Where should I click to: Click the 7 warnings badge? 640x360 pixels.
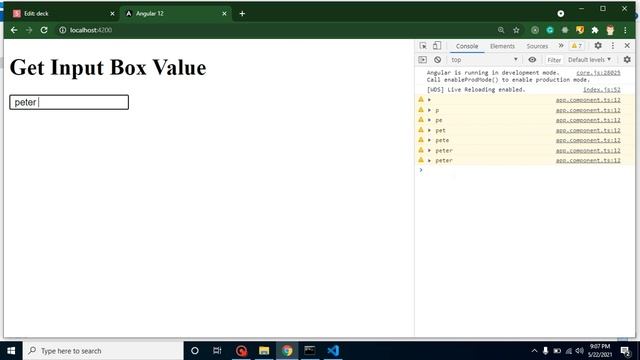point(577,46)
